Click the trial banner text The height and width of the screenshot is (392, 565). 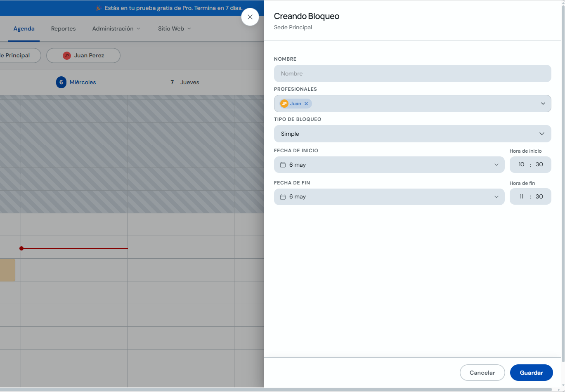pyautogui.click(x=173, y=8)
